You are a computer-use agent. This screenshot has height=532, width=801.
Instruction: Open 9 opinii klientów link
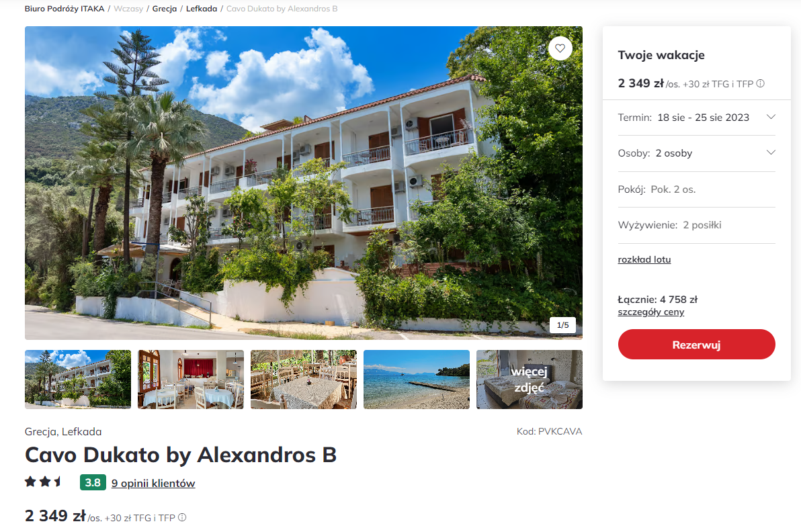pos(153,483)
